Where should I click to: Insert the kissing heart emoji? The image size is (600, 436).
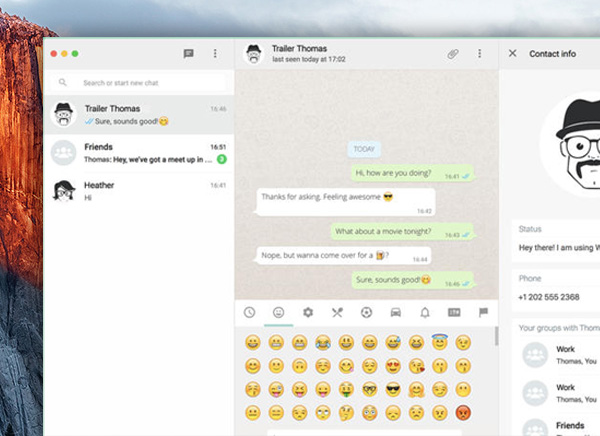pos(416,366)
